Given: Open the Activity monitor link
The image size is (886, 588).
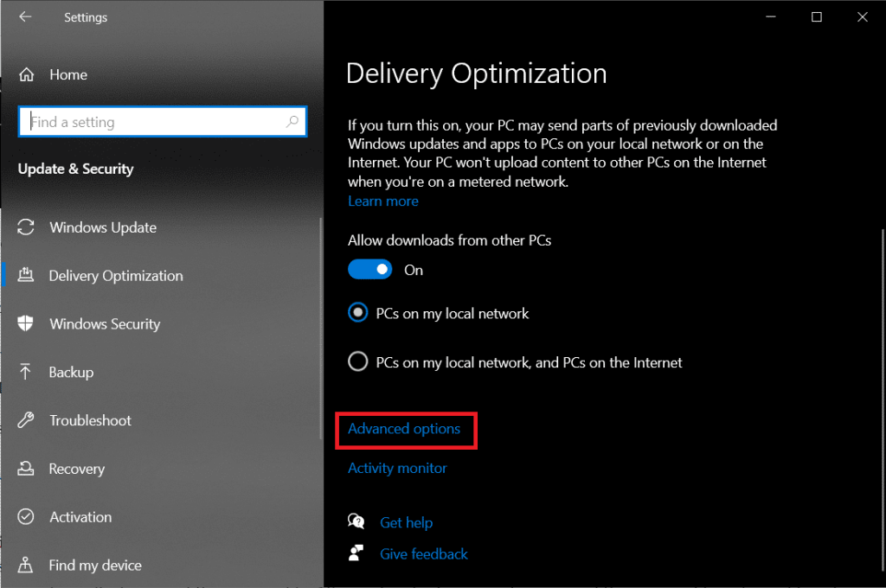Looking at the screenshot, I should 397,468.
